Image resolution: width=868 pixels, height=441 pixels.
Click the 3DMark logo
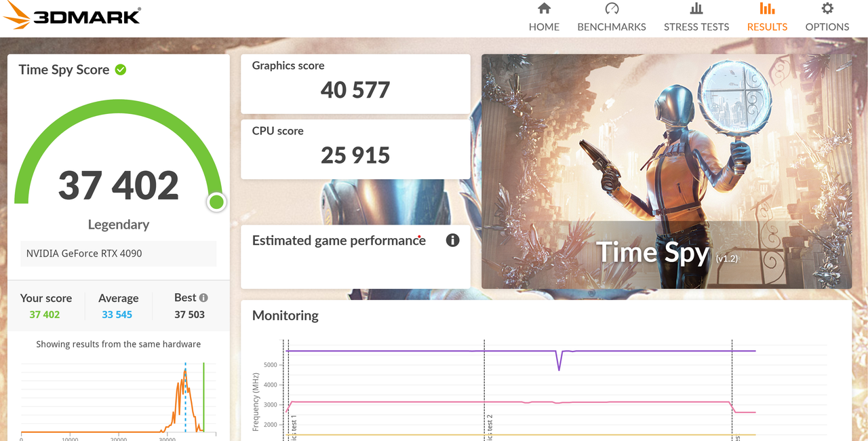pyautogui.click(x=72, y=16)
